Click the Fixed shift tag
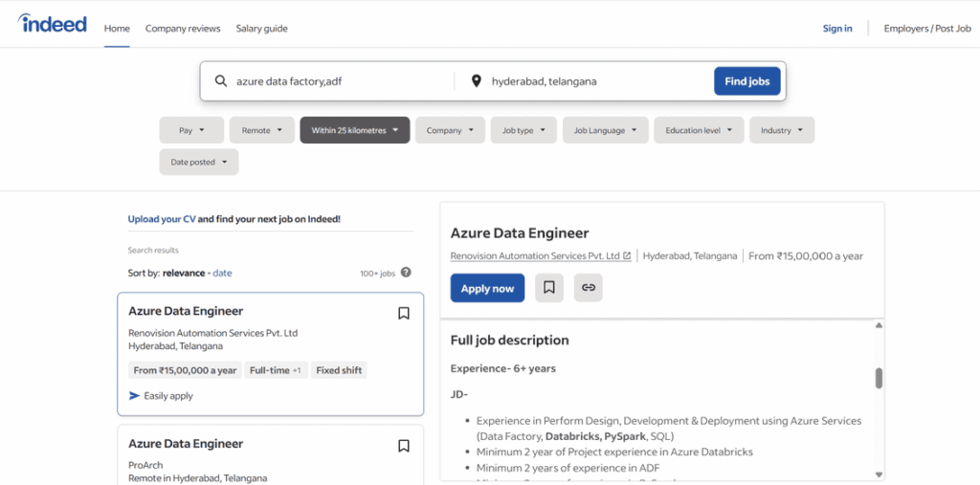 pos(339,370)
